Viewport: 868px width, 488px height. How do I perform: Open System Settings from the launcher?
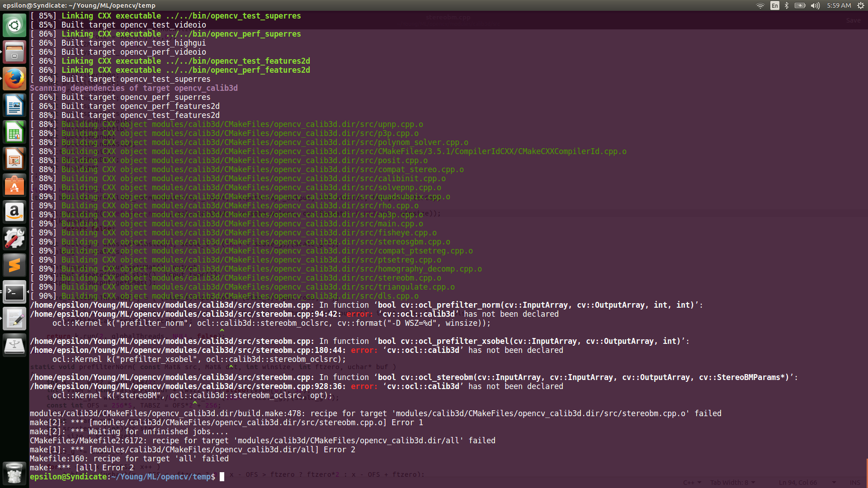(14, 238)
